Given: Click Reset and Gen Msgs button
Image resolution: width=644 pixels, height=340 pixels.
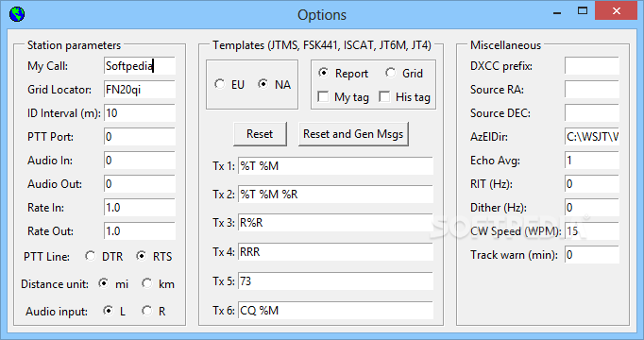Looking at the screenshot, I should point(353,134).
